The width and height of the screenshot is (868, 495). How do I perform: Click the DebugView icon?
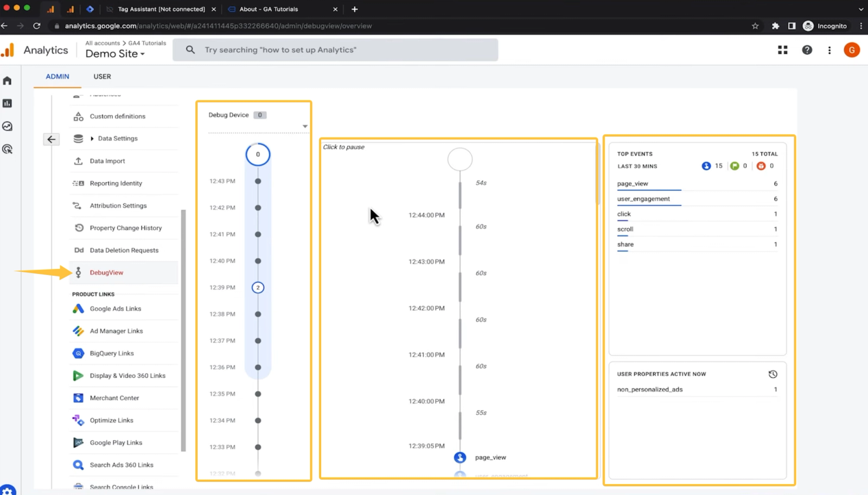click(x=78, y=272)
